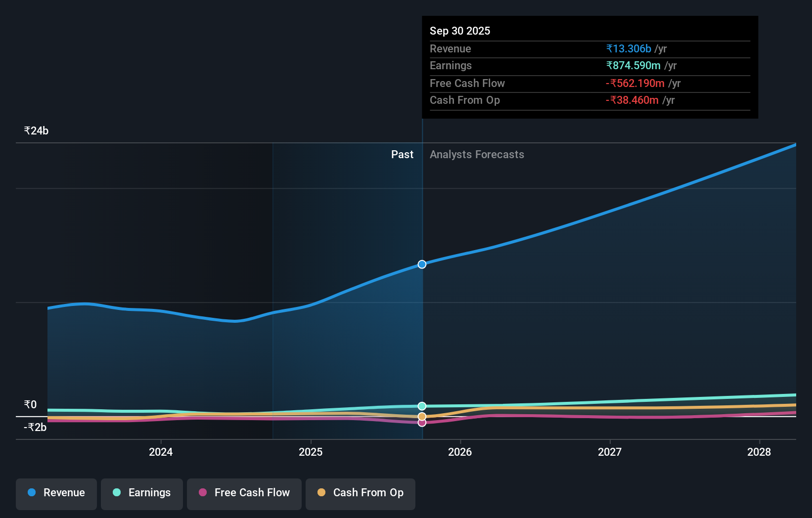Toggle the Earnings series visibility
812x518 pixels.
tap(142, 493)
